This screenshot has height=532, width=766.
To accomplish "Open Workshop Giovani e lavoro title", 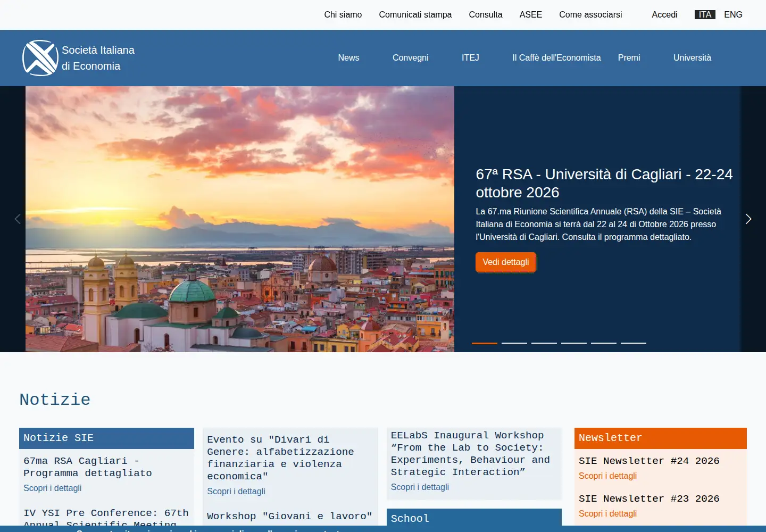I will coord(289,517).
